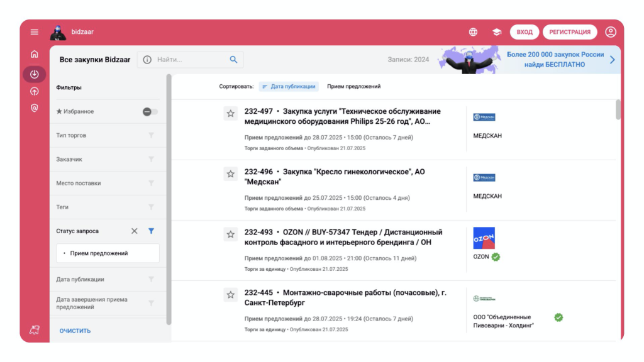Open the language globe icon
This screenshot has height=362, width=644.
(x=473, y=32)
